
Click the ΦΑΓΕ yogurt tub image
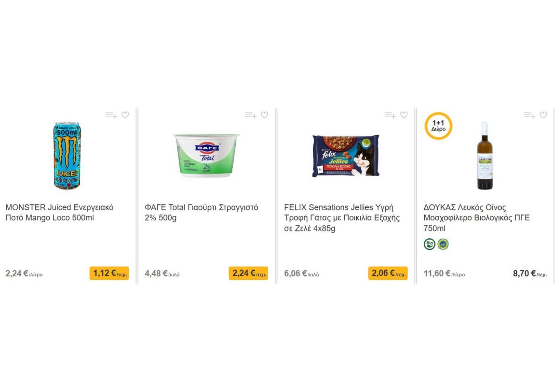click(206, 156)
